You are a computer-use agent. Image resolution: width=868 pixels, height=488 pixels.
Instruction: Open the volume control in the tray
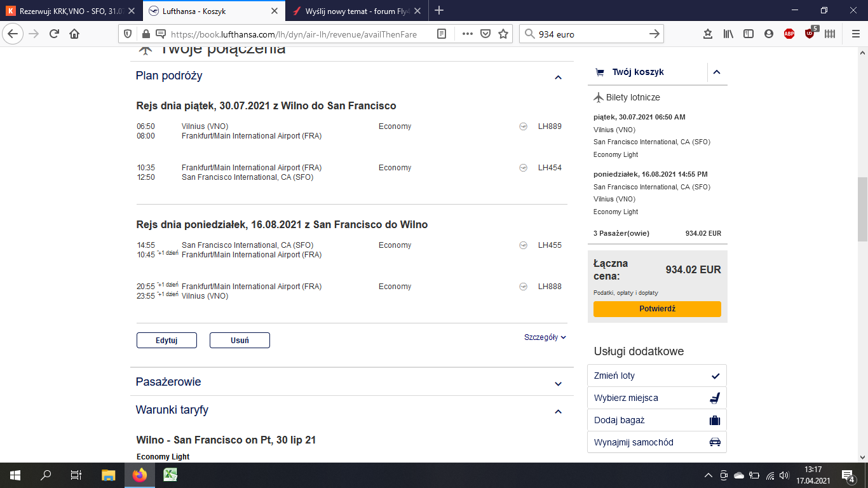point(784,475)
